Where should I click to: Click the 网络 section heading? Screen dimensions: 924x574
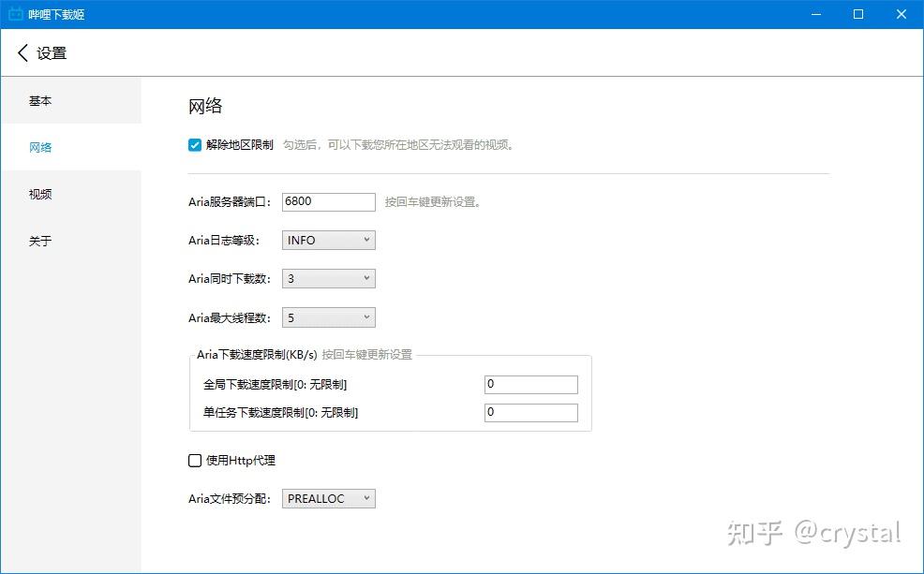coord(205,106)
